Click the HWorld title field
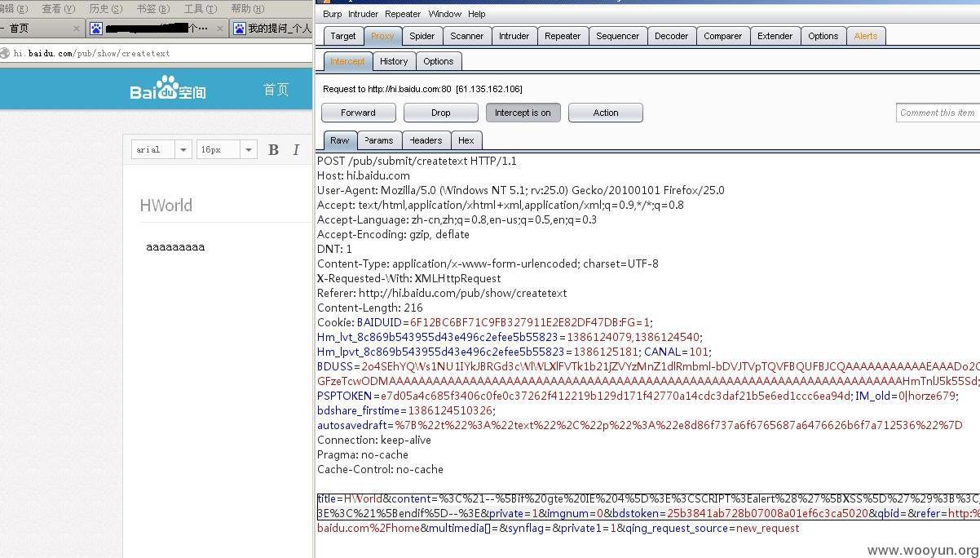The height and width of the screenshot is (558, 980). click(166, 206)
